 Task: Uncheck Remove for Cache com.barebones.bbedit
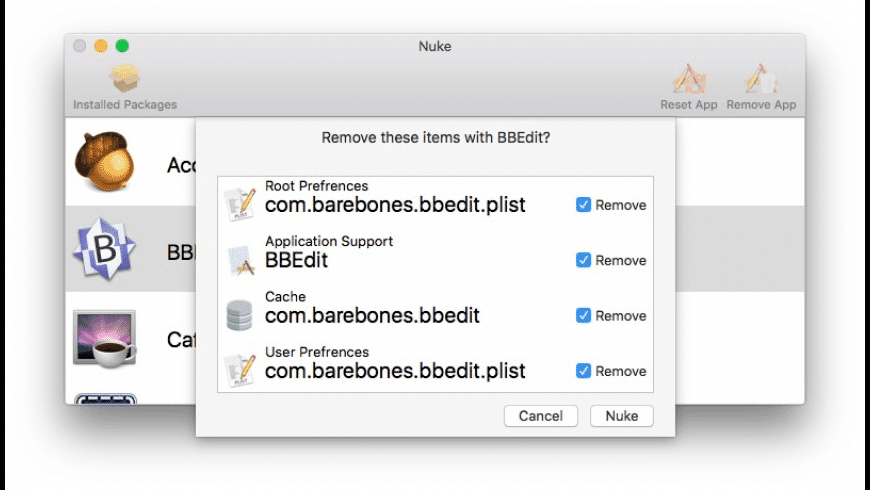click(583, 315)
